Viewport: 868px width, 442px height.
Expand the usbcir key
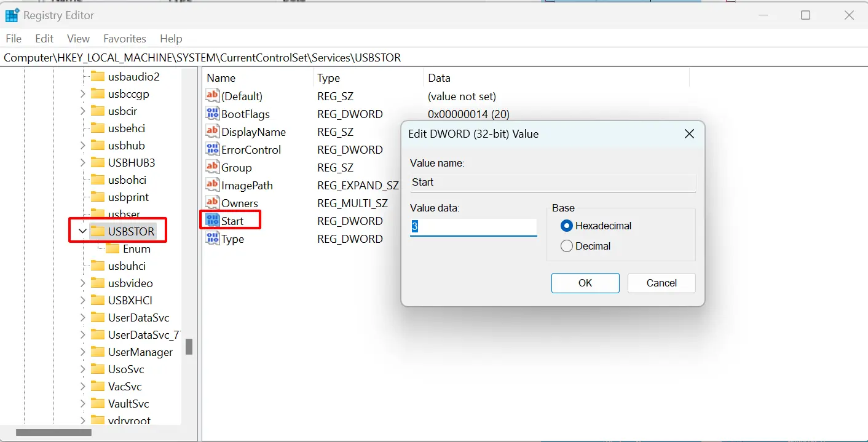[83, 111]
